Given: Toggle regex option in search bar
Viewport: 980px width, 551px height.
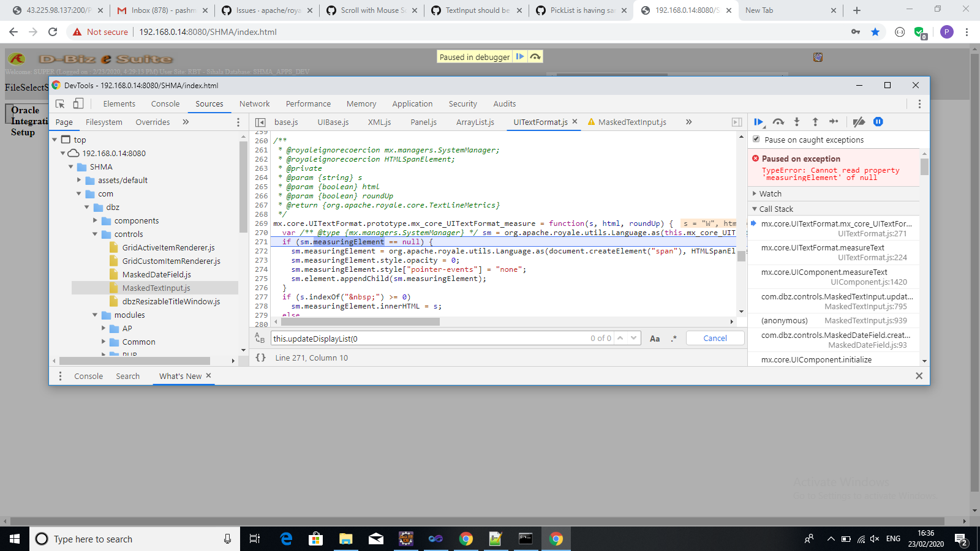Looking at the screenshot, I should [x=674, y=339].
